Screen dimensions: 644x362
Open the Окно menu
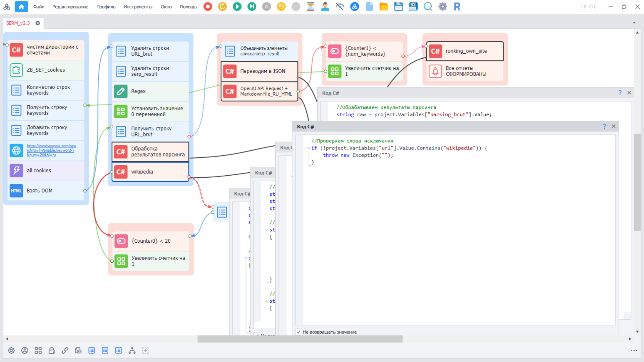coord(166,7)
